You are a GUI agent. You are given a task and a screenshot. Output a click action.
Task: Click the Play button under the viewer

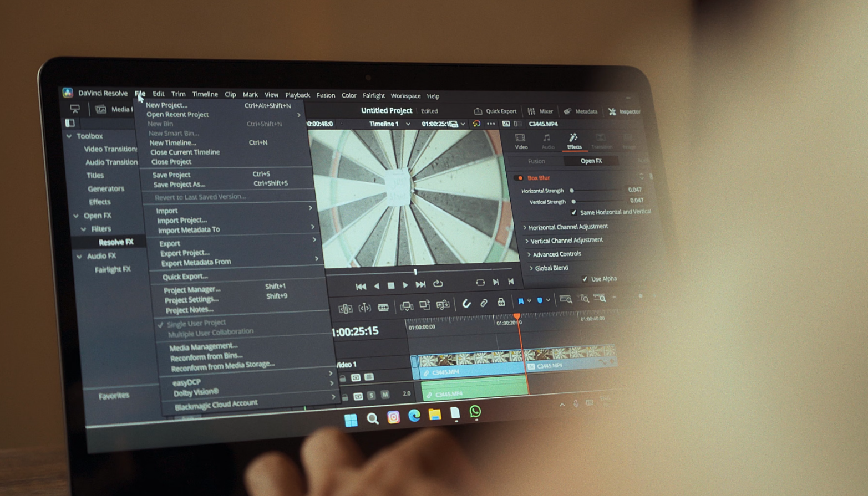405,285
